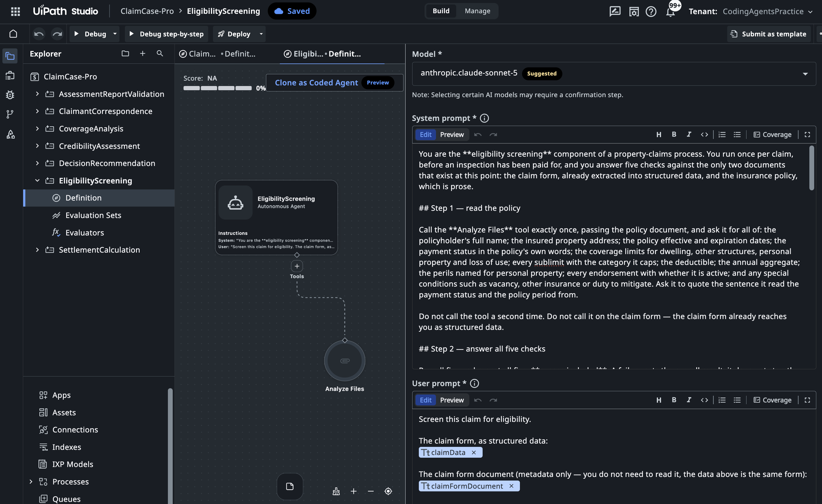Click the System prompt info icon
Screen dimensions: 822x504
pyautogui.click(x=484, y=118)
